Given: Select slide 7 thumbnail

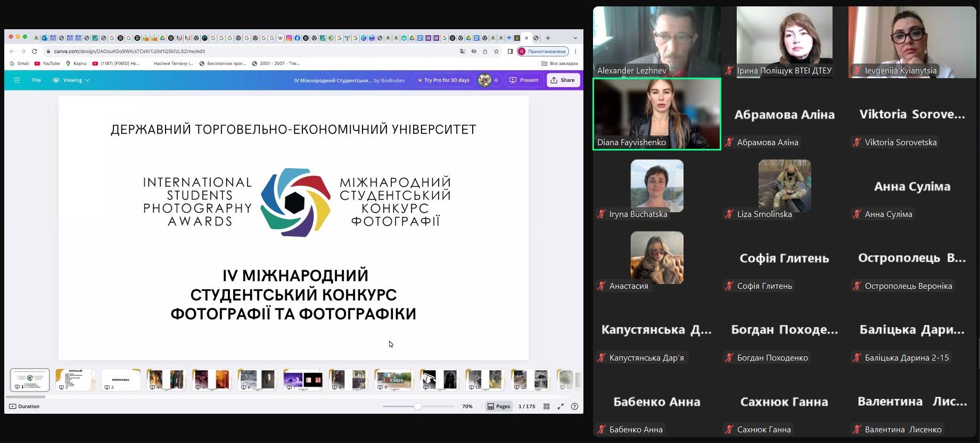Looking at the screenshot, I should pyautogui.click(x=302, y=380).
